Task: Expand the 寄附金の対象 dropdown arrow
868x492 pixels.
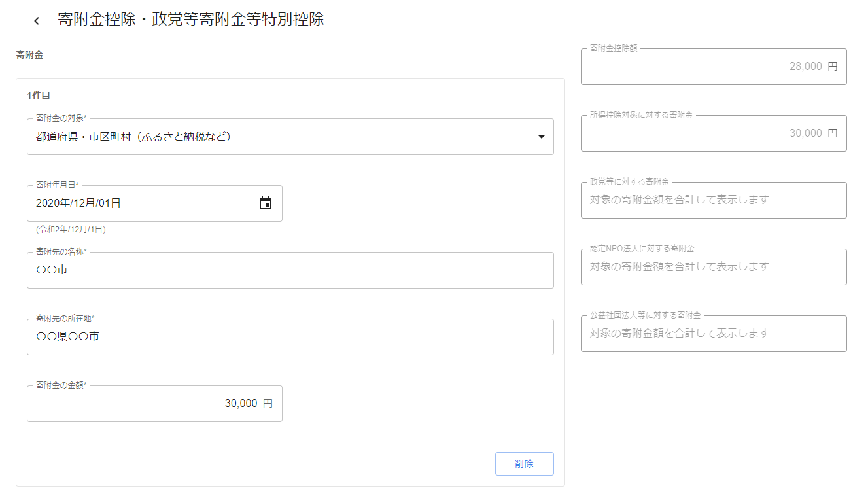Action: pyautogui.click(x=541, y=137)
